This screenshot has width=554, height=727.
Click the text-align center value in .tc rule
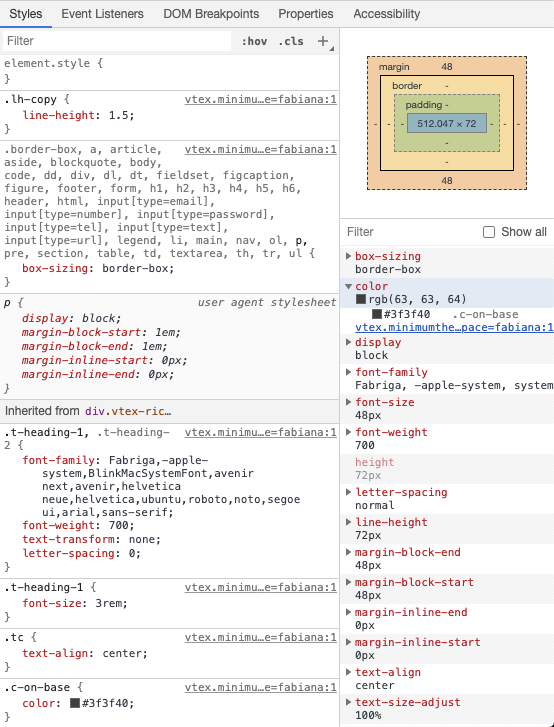coord(122,653)
